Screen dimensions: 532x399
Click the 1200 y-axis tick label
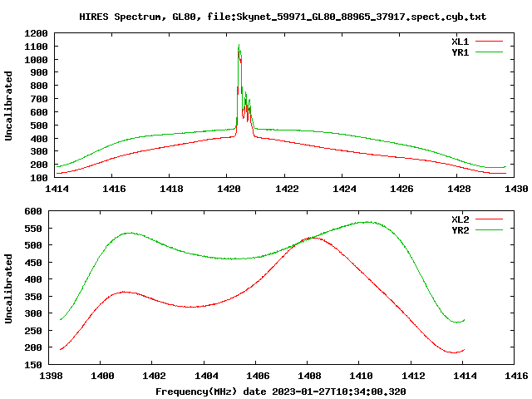pyautogui.click(x=36, y=33)
